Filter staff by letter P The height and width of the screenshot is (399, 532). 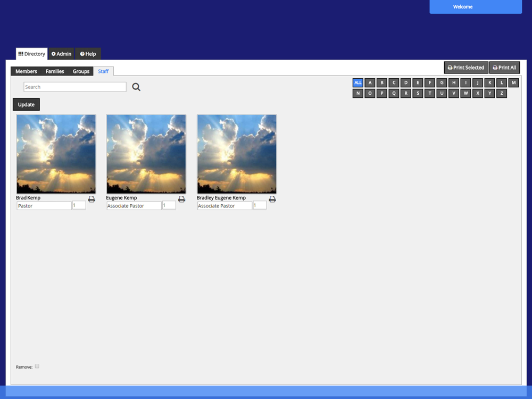tap(381, 93)
